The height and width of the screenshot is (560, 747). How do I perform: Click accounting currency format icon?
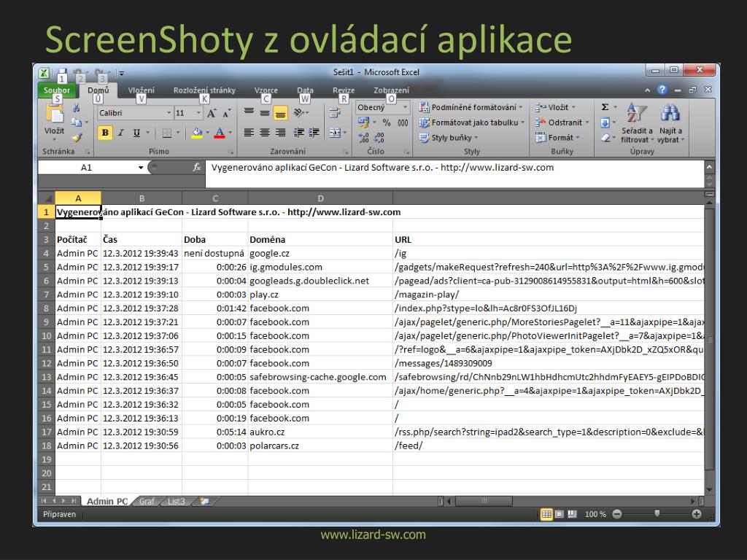(x=363, y=122)
